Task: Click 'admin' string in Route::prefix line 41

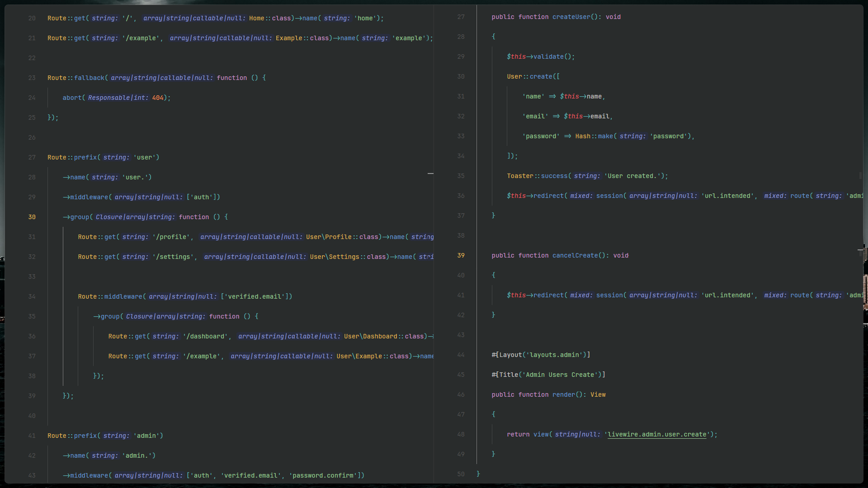Action: (146, 436)
